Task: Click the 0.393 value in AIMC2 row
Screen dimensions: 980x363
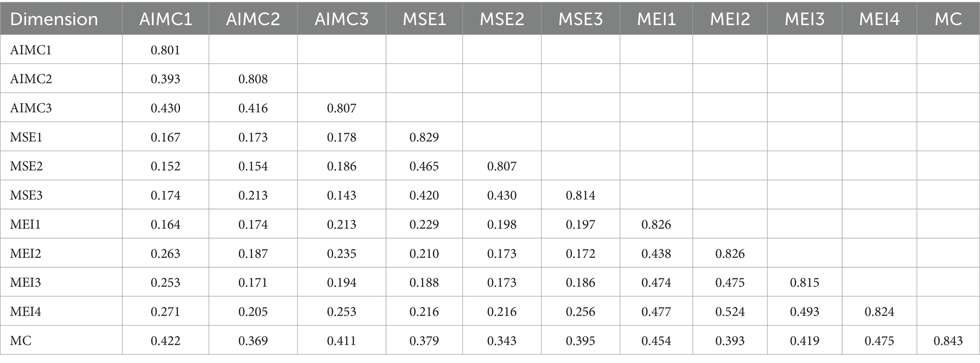Action: [x=165, y=79]
